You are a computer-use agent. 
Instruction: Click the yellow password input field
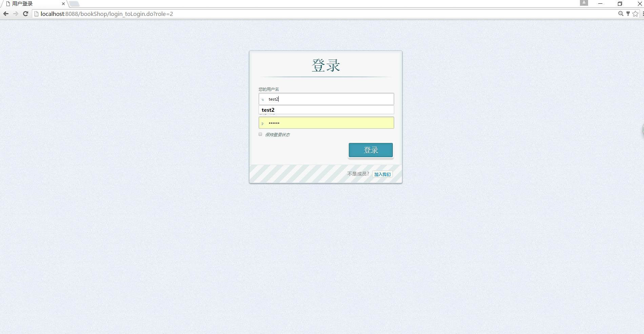click(x=326, y=123)
